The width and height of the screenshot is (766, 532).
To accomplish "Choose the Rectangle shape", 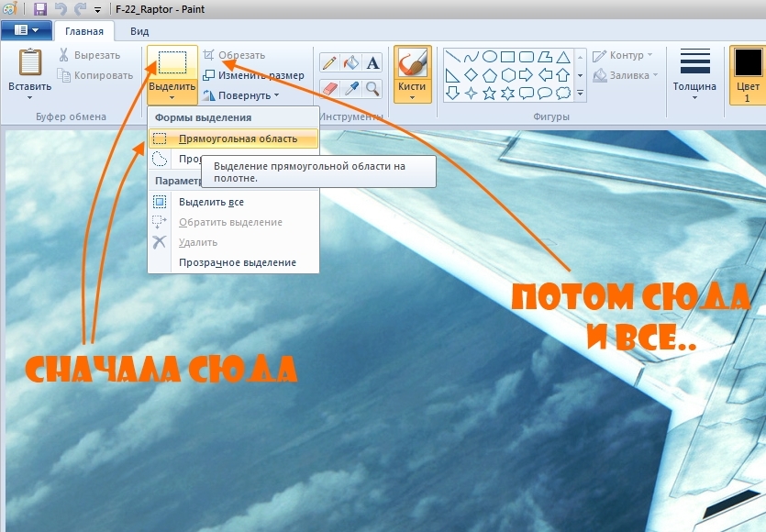I will tap(508, 57).
